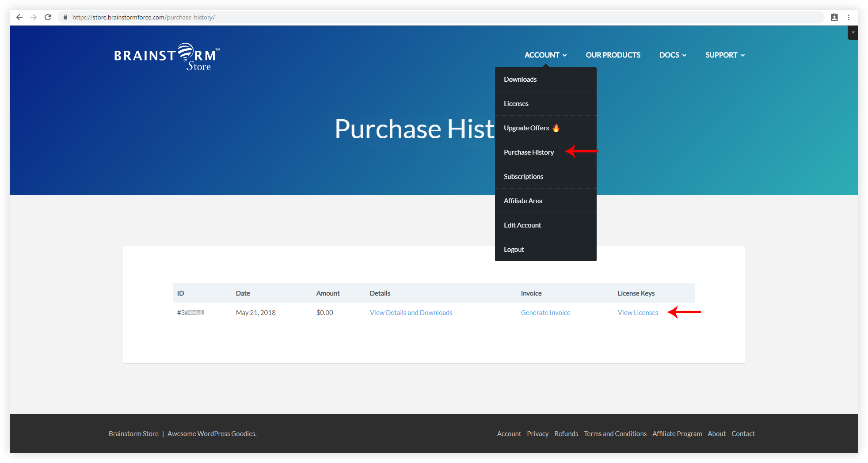Click the padlock site security icon
Viewport: 868px width, 463px height.
[x=65, y=17]
